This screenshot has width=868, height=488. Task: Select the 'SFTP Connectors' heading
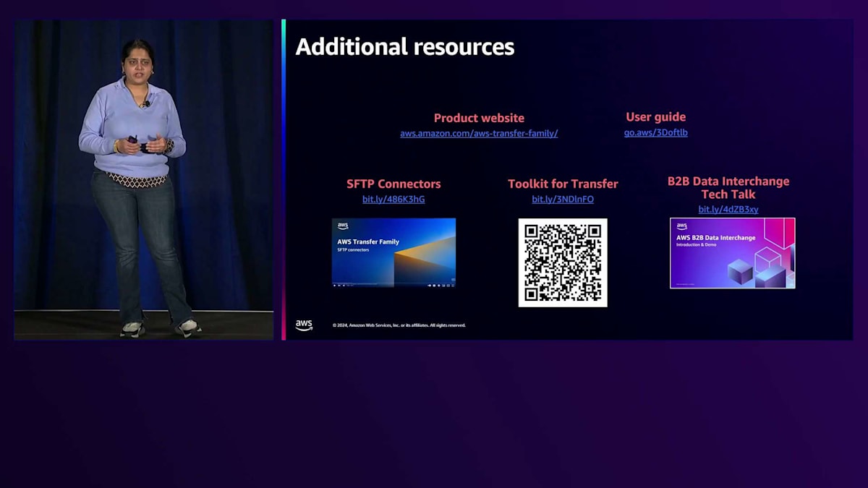pyautogui.click(x=393, y=184)
